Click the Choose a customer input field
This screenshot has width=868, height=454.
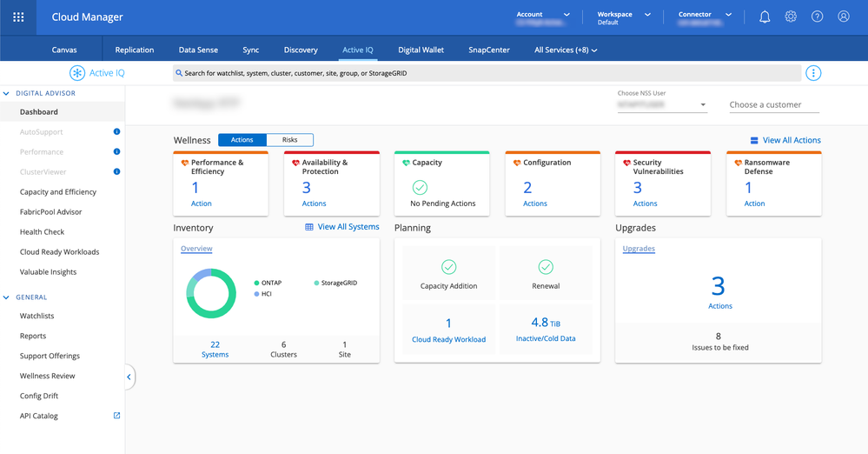tap(773, 105)
